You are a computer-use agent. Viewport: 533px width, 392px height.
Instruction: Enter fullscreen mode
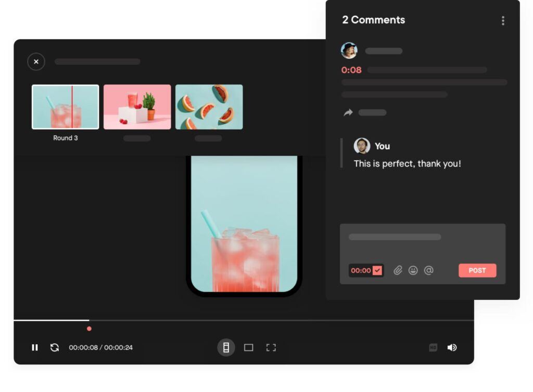271,347
